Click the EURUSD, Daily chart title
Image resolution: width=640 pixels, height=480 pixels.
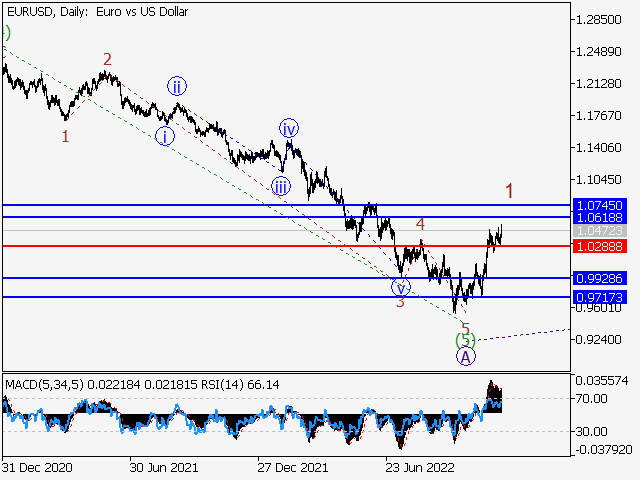coord(97,12)
